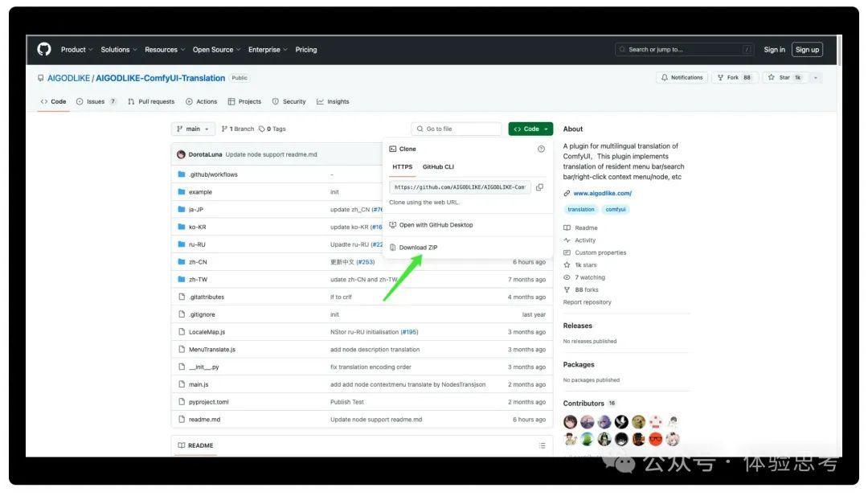Expand the star lists dropdown arrow

coord(816,77)
